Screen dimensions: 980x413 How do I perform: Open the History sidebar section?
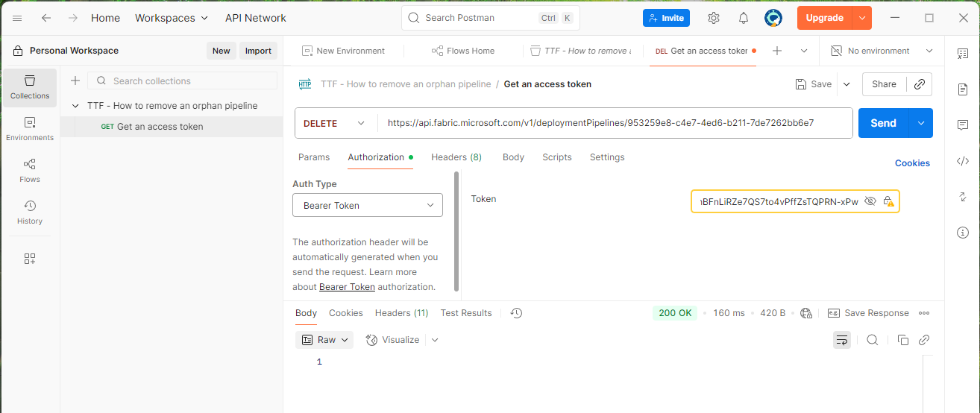30,212
